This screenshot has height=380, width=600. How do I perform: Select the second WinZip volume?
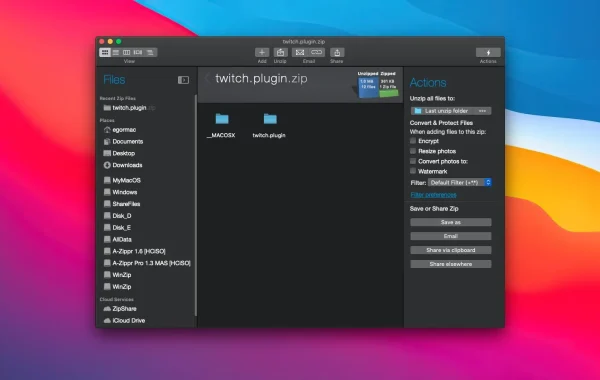pyautogui.click(x=117, y=287)
